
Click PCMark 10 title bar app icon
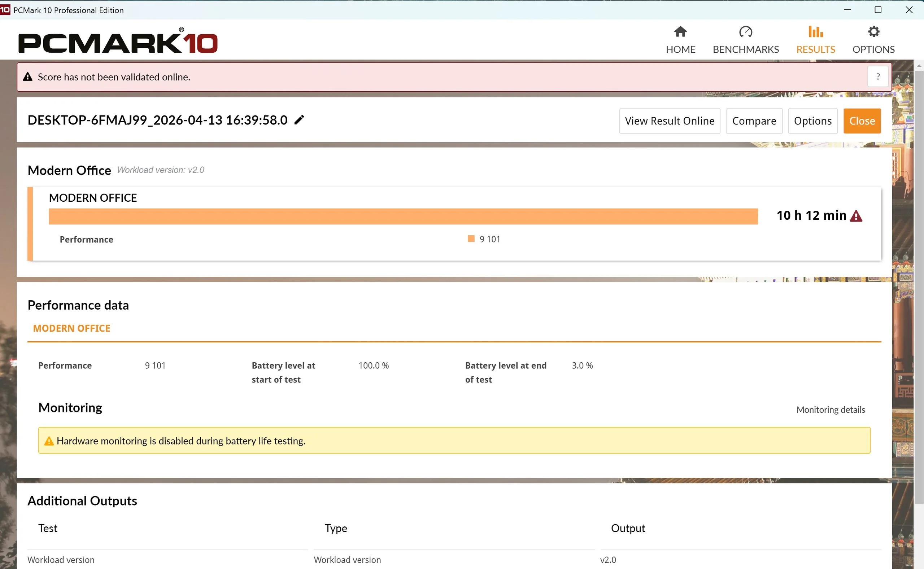tap(5, 10)
